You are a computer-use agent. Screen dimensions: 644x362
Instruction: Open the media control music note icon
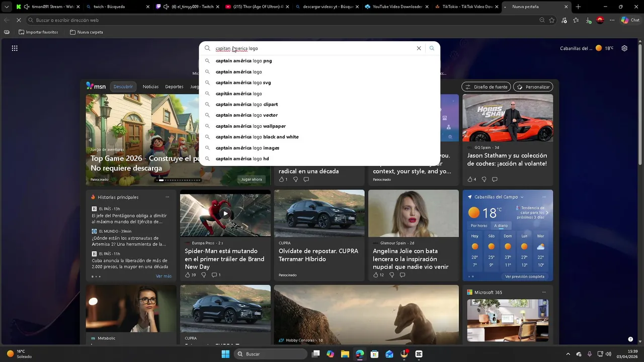pyautogui.click(x=564, y=20)
